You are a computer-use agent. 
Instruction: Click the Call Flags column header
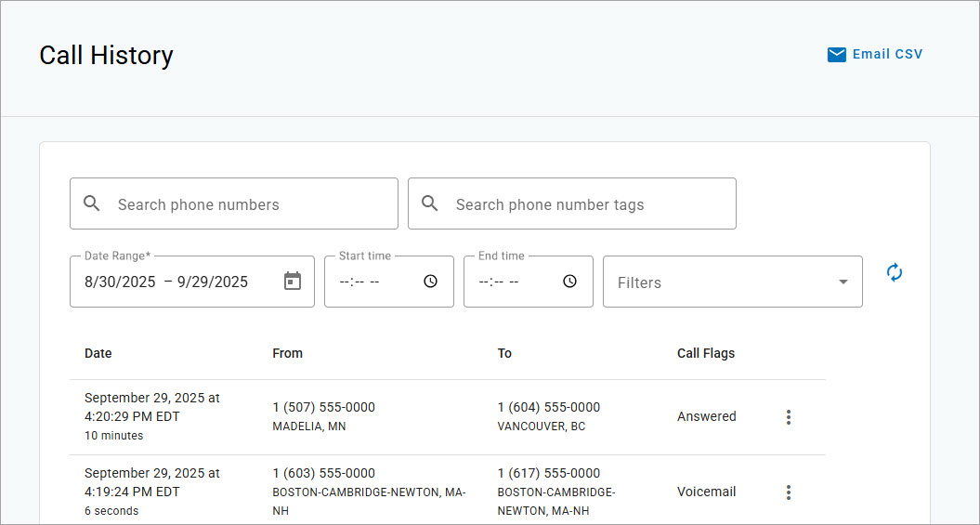pos(705,353)
